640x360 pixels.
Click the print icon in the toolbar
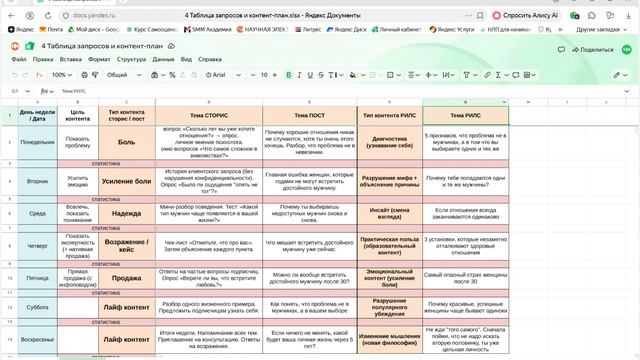pos(84,75)
